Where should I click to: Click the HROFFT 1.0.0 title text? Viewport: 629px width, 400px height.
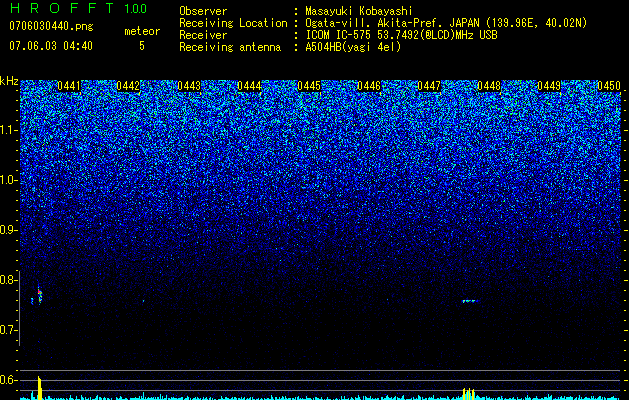[78, 8]
